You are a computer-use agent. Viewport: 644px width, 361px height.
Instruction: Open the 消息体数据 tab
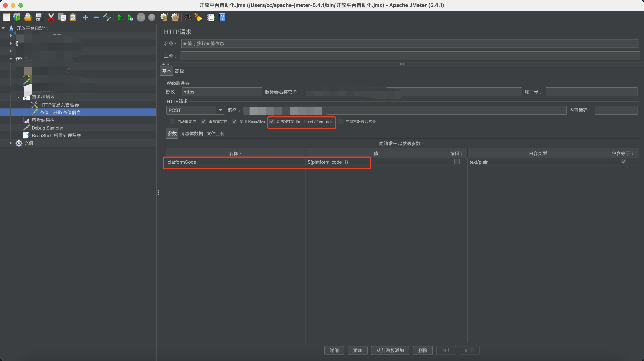pyautogui.click(x=191, y=134)
